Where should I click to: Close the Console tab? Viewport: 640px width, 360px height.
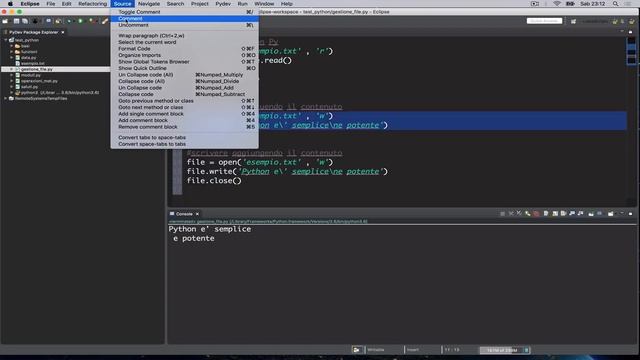(x=197, y=214)
